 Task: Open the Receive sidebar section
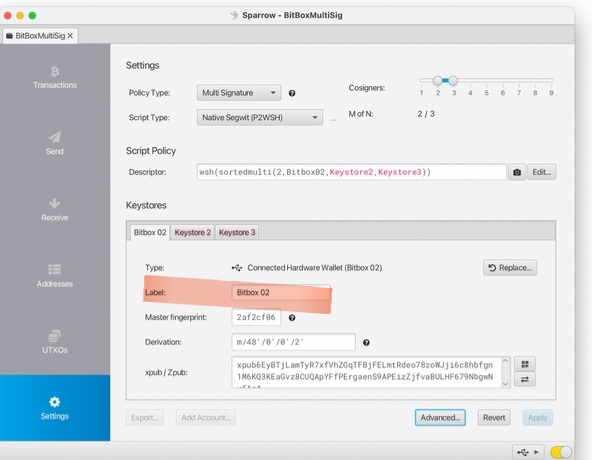pos(55,210)
